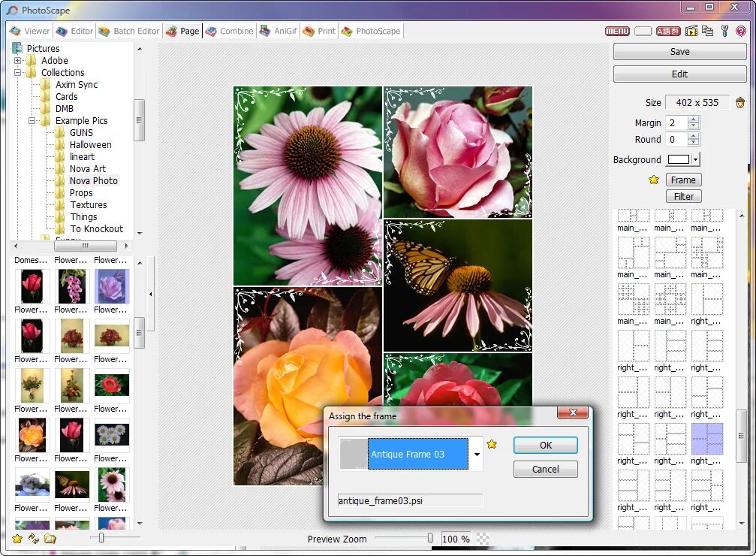The image size is (756, 556).
Task: Click the face icon next to Size
Action: [740, 102]
